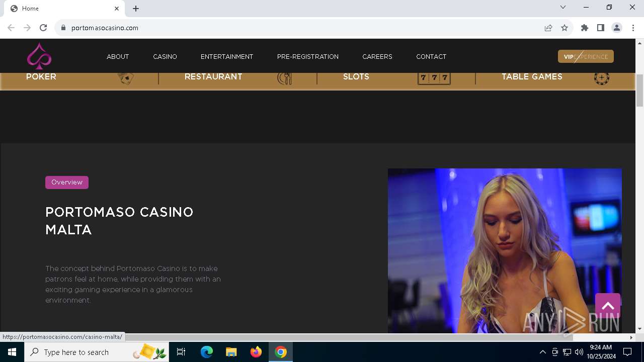
Task: Click the casino concept description paragraph
Action: pyautogui.click(x=133, y=284)
